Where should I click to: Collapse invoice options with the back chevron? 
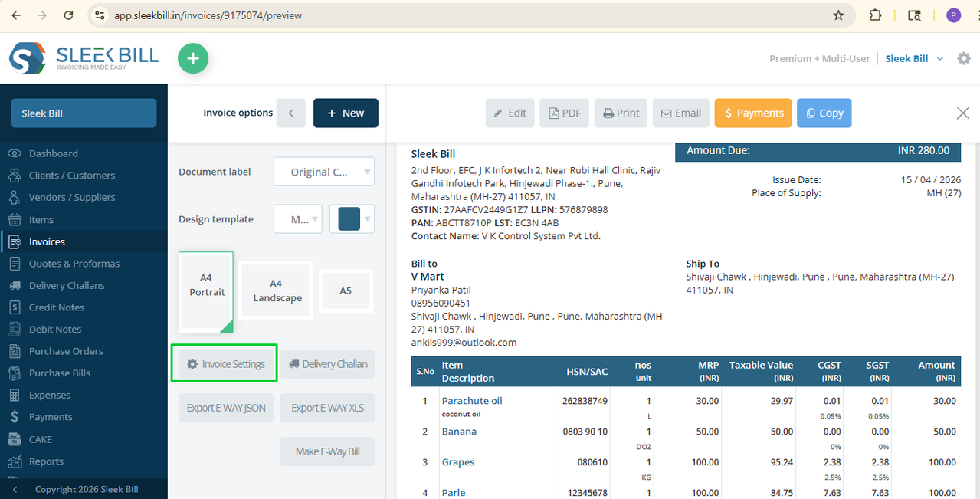[x=291, y=113]
